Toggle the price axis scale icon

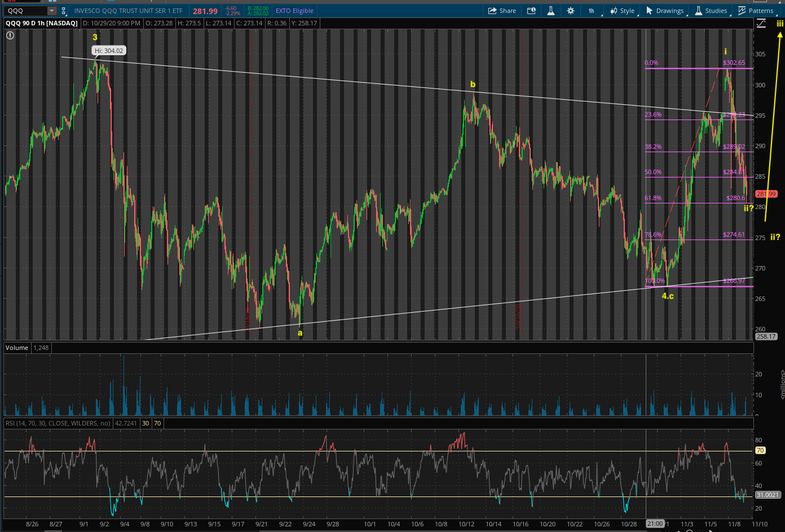pyautogui.click(x=762, y=23)
